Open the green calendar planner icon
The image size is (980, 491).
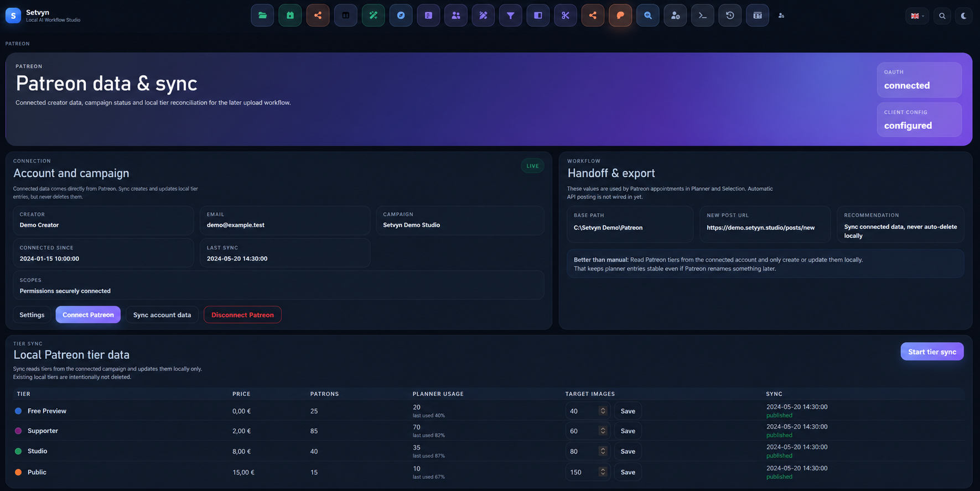(x=290, y=15)
